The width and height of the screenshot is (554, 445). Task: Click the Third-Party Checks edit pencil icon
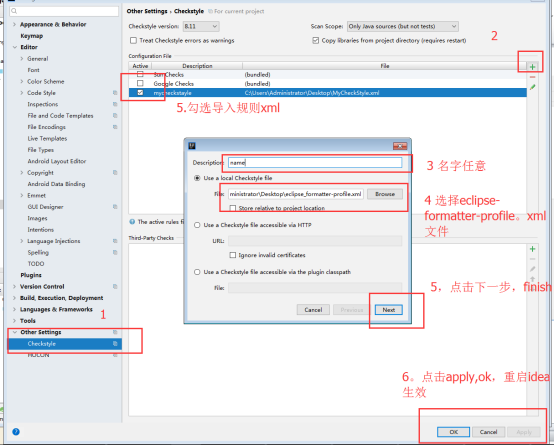coord(532,269)
